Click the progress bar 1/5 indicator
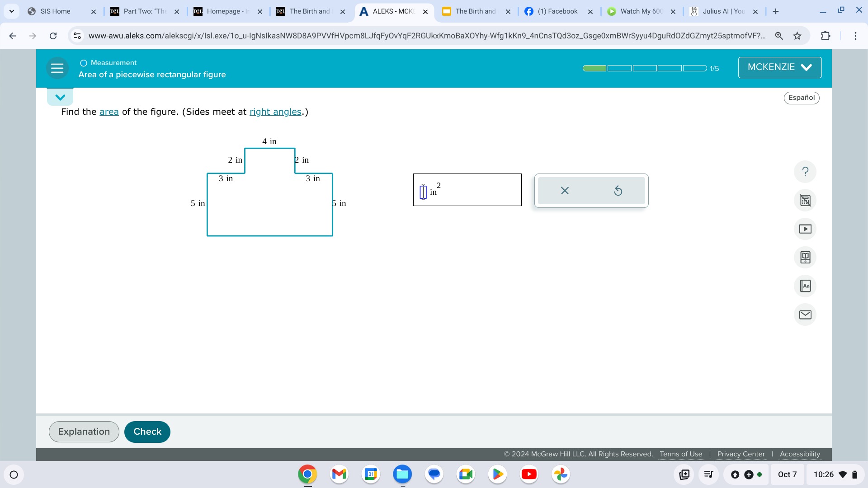This screenshot has width=868, height=488. pos(651,68)
